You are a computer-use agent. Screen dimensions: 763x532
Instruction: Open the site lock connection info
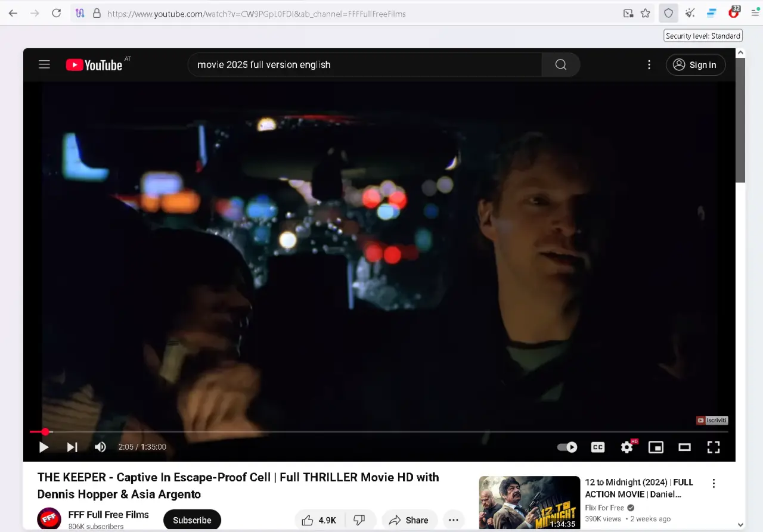(97, 13)
